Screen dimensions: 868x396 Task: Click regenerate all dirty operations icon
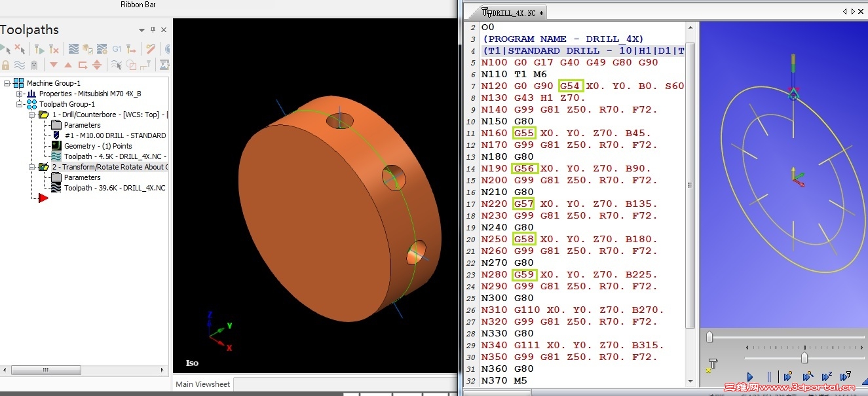tap(54, 48)
